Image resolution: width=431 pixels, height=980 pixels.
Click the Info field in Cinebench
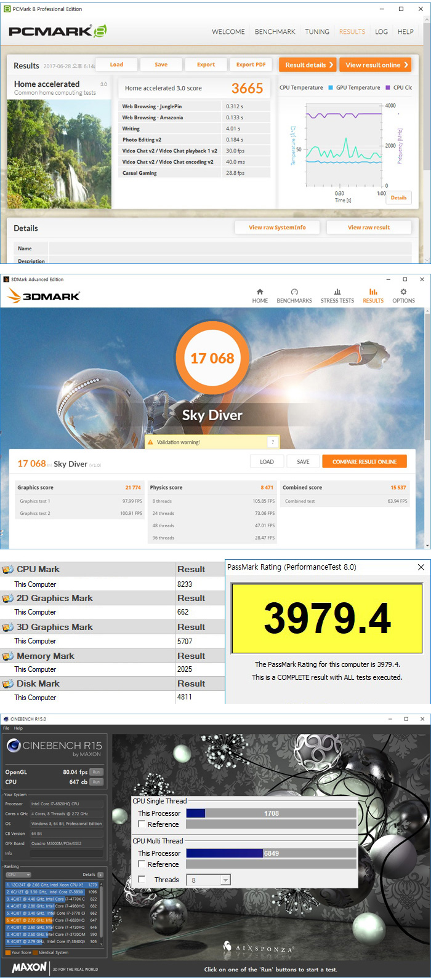coord(66,853)
